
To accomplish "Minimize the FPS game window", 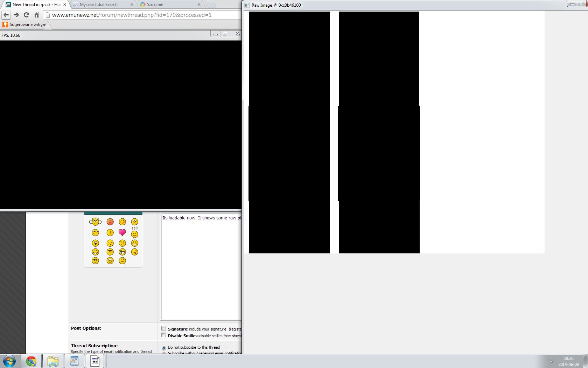I will 216,34.
